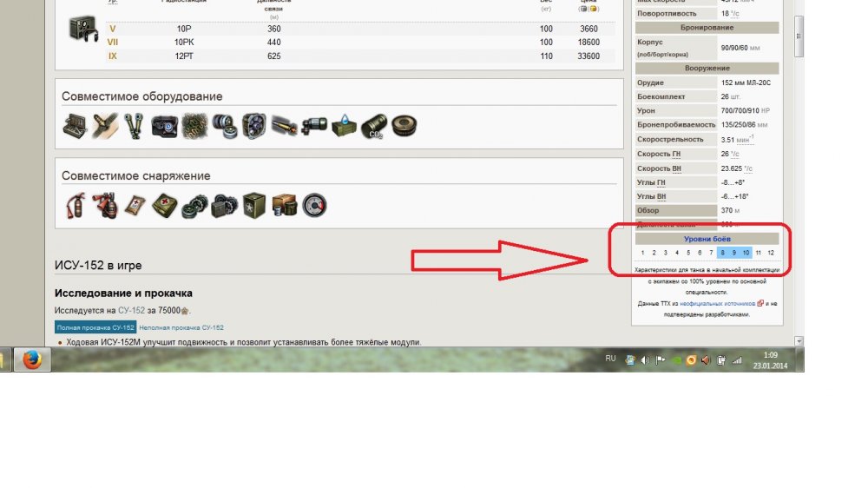
Task: Select the binocular telescope equipment icon
Action: click(x=135, y=126)
